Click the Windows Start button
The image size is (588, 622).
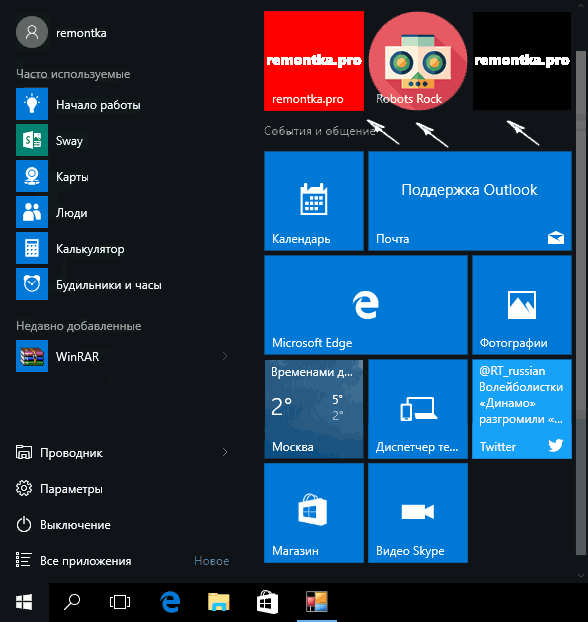click(x=24, y=602)
